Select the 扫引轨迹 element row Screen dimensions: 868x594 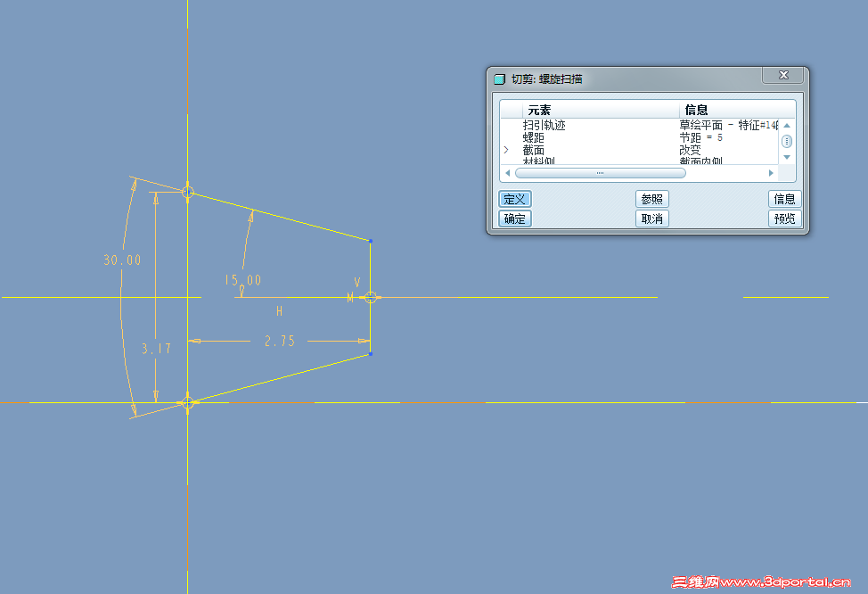coord(639,125)
